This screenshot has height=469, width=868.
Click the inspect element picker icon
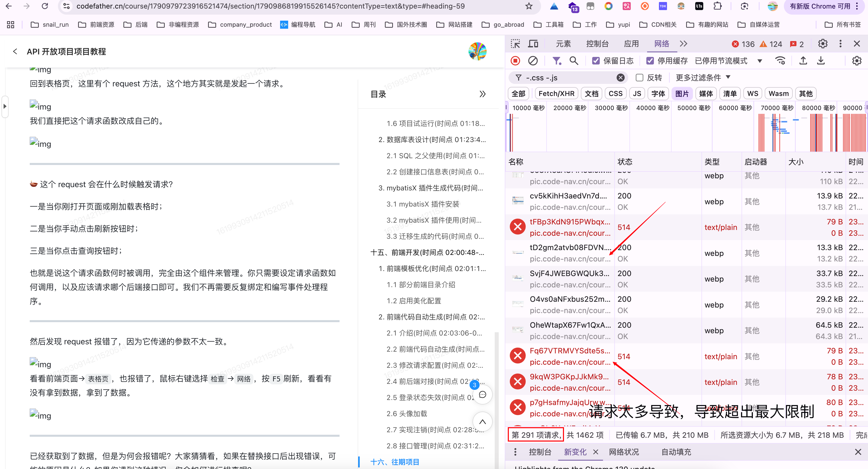515,44
